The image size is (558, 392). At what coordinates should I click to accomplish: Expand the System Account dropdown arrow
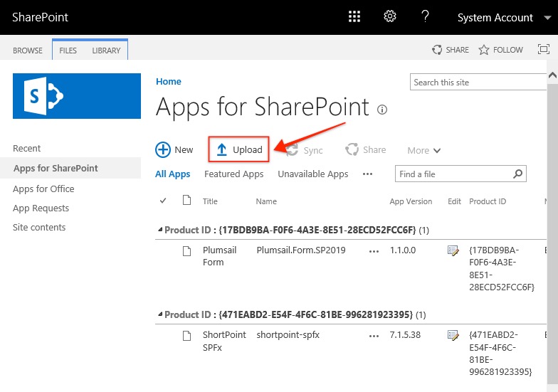point(547,18)
